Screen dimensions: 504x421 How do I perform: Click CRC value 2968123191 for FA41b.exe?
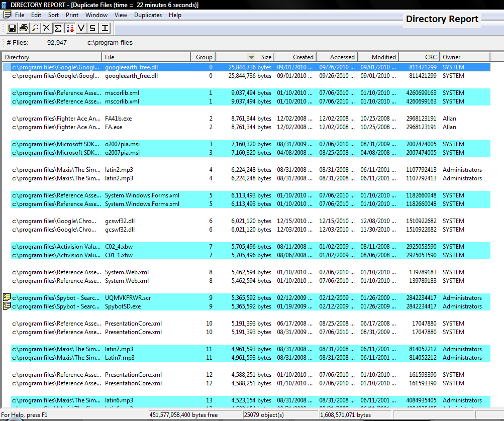[421, 118]
